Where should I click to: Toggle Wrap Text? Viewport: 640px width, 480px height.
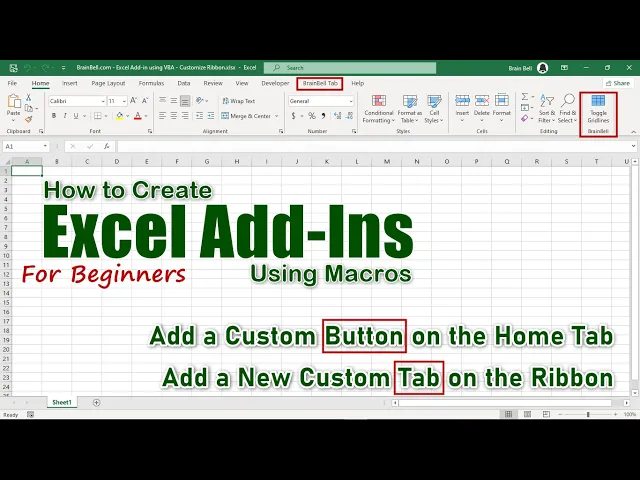tap(239, 101)
